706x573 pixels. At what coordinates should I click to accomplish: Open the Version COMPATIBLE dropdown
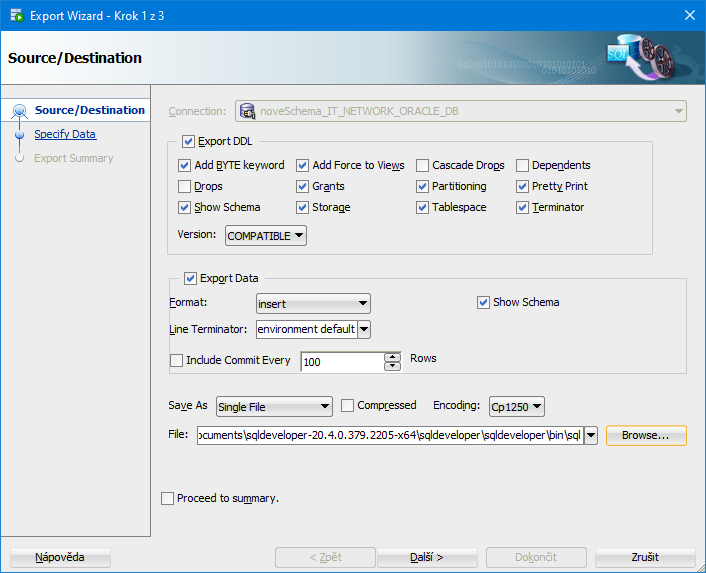point(266,236)
